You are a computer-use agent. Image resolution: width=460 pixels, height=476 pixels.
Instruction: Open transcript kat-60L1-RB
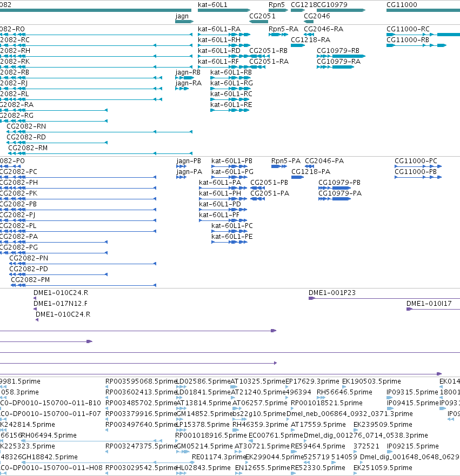click(230, 78)
